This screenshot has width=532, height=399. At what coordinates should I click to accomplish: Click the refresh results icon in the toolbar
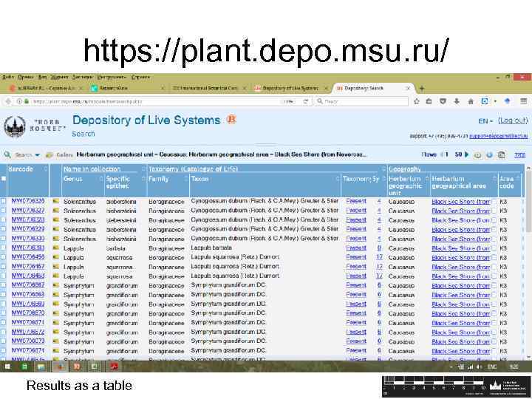point(489,155)
